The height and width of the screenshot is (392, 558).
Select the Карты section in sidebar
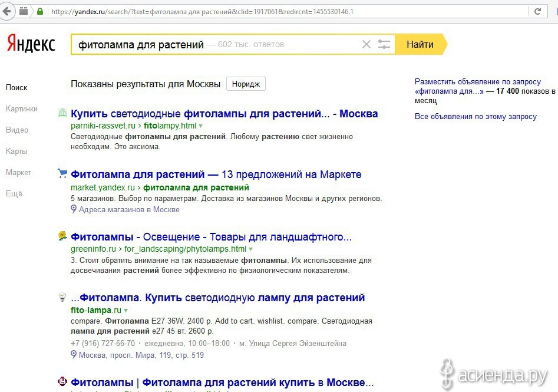click(x=16, y=151)
